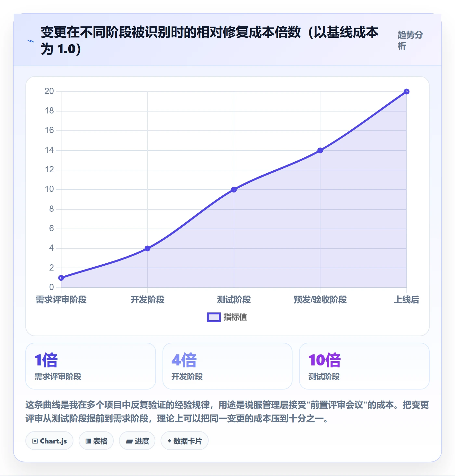
Task: Click the 指标值 legend label
Action: tap(235, 317)
